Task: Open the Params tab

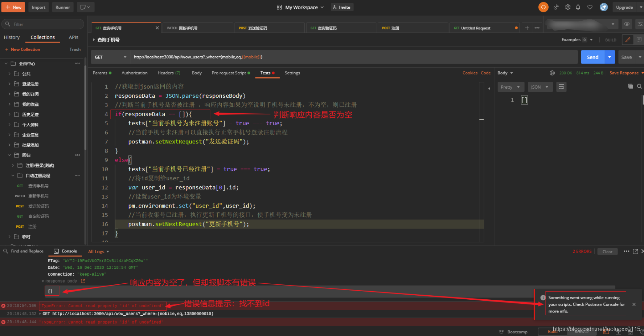Action: (102, 73)
